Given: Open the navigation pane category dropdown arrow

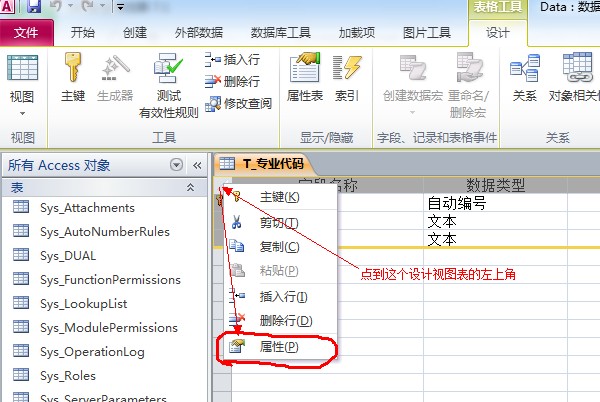Looking at the screenshot, I should click(x=177, y=165).
